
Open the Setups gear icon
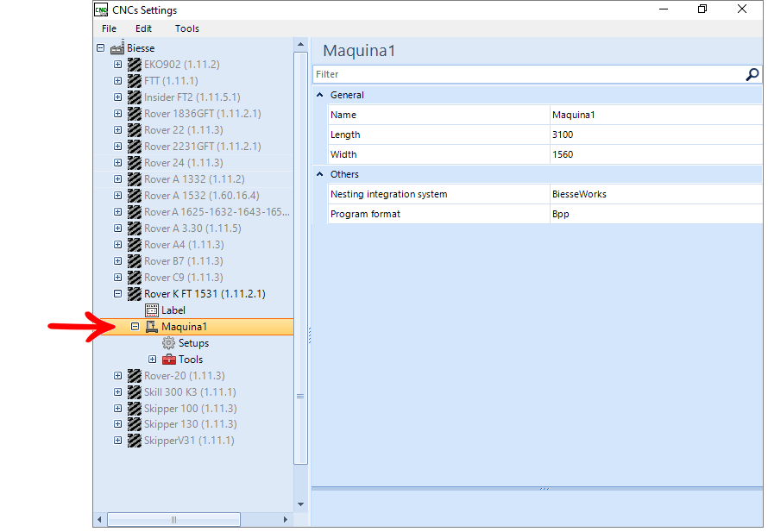pos(168,342)
